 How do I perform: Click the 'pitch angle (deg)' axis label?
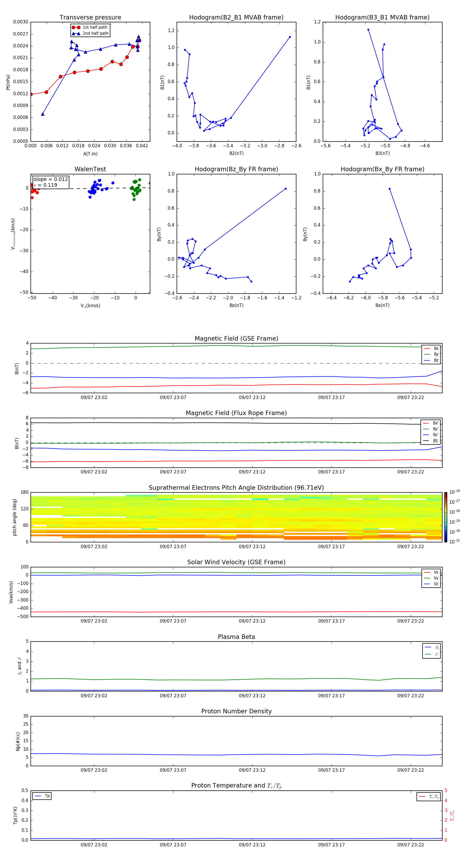(x=14, y=517)
